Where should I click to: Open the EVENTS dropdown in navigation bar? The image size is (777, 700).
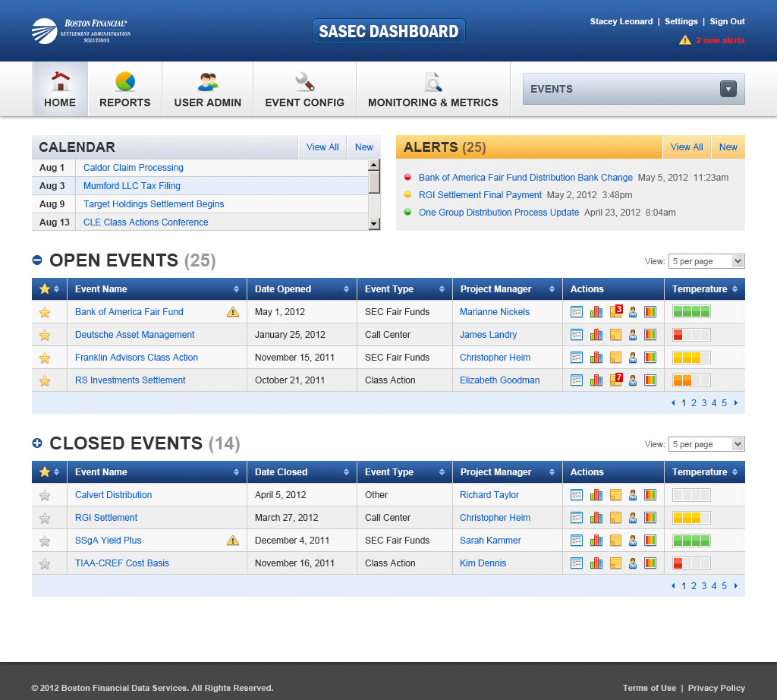pos(728,89)
